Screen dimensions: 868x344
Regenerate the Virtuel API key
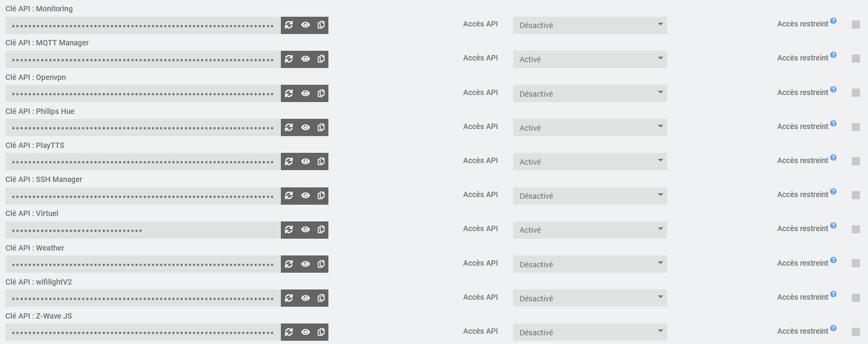click(289, 230)
